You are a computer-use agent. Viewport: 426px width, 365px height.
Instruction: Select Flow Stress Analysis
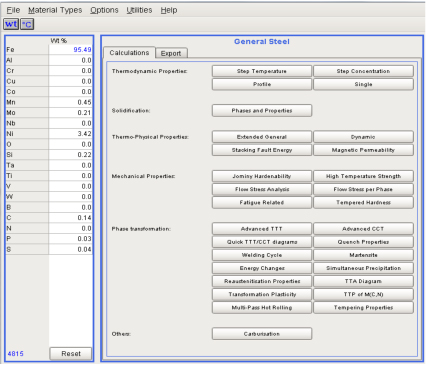point(262,189)
